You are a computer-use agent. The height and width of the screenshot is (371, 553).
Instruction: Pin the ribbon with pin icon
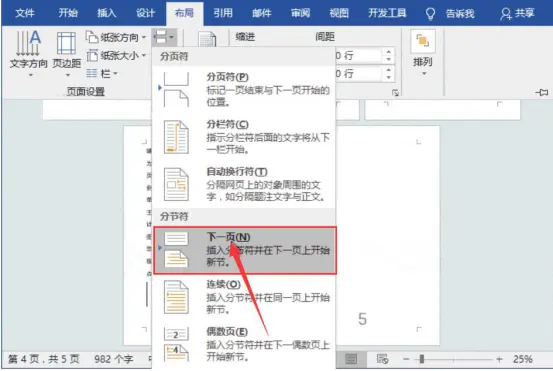(542, 92)
